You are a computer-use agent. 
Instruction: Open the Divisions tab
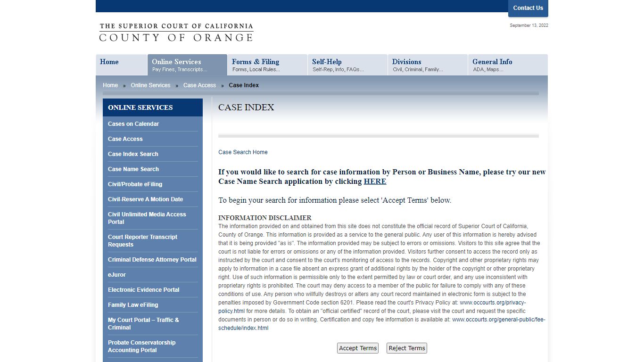point(428,65)
